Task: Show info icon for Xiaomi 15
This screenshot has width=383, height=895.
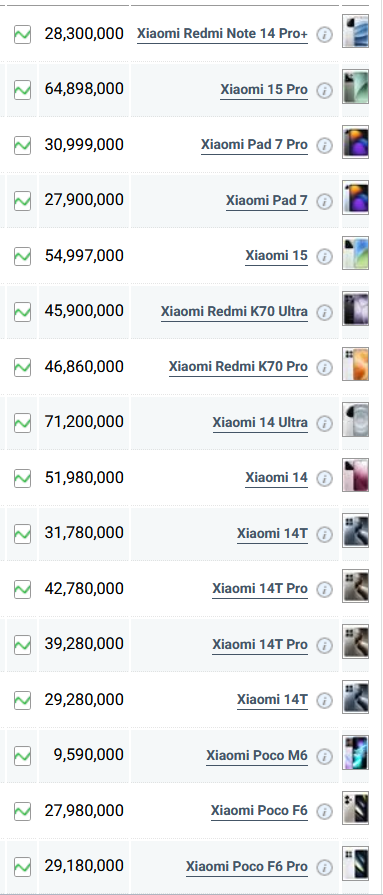Action: (324, 257)
